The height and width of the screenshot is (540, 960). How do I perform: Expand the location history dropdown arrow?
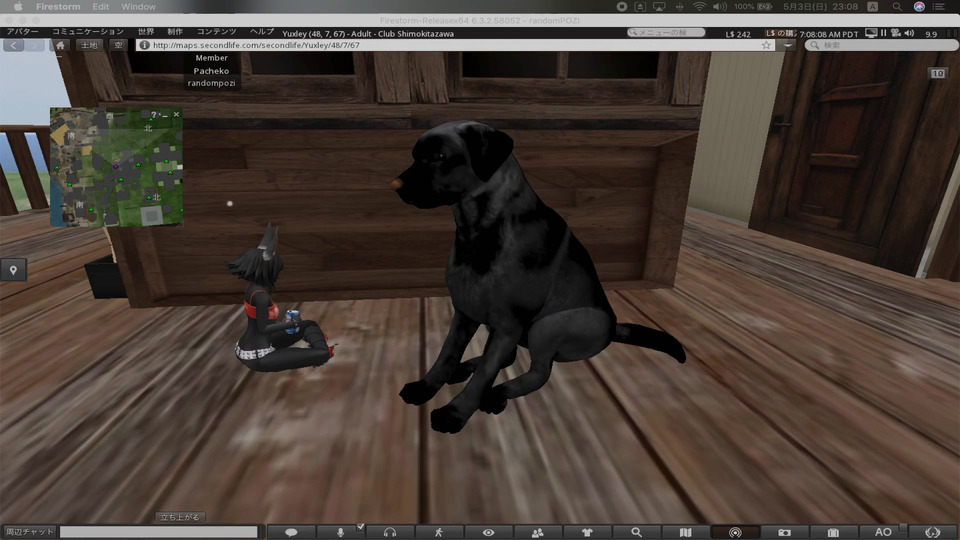coord(788,45)
